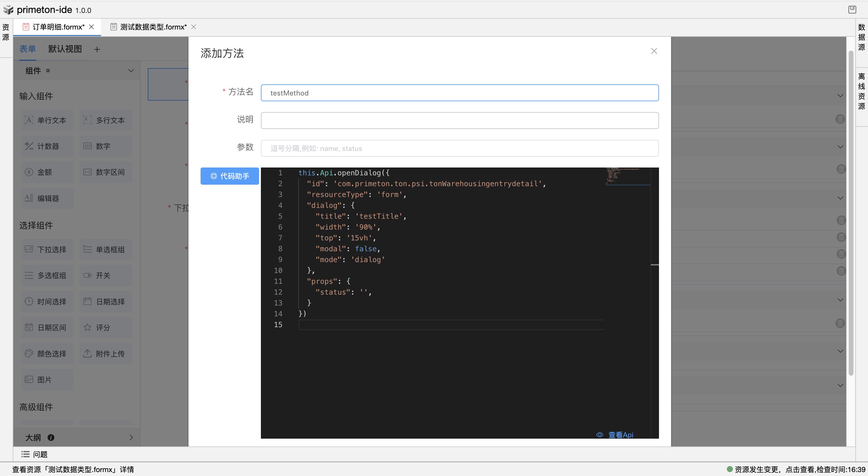This screenshot has width=868, height=476.
Task: Click the 附件上传 file upload icon
Action: coord(87,353)
